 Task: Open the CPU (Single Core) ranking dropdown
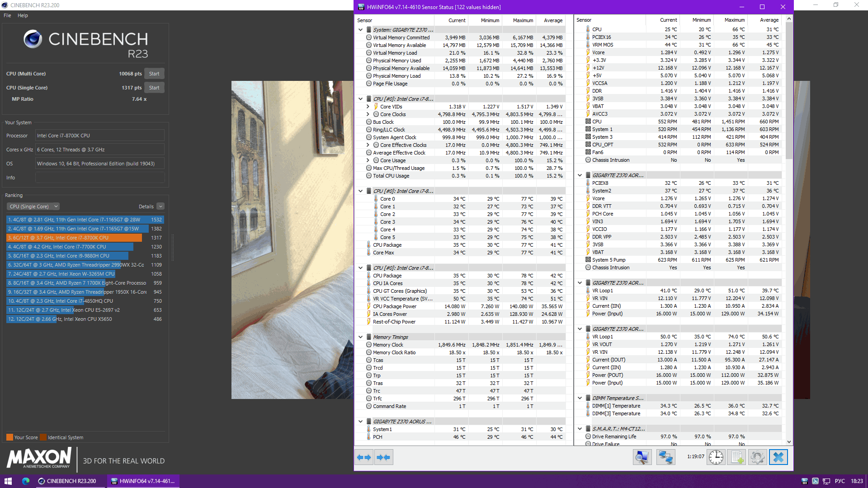coord(33,206)
